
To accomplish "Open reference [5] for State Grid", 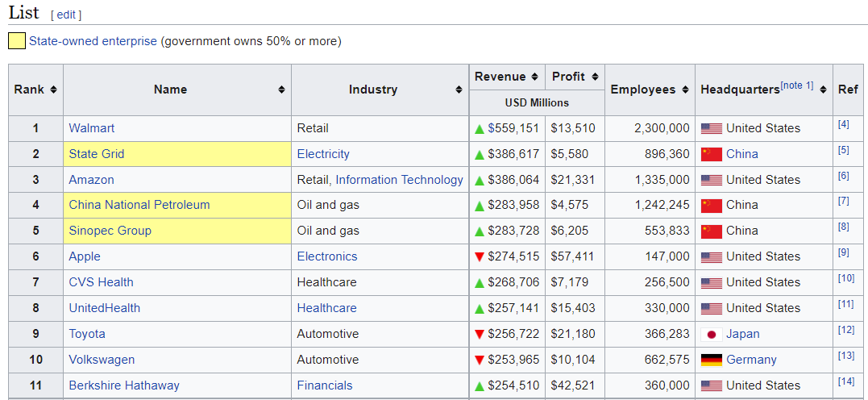I will 844,149.
